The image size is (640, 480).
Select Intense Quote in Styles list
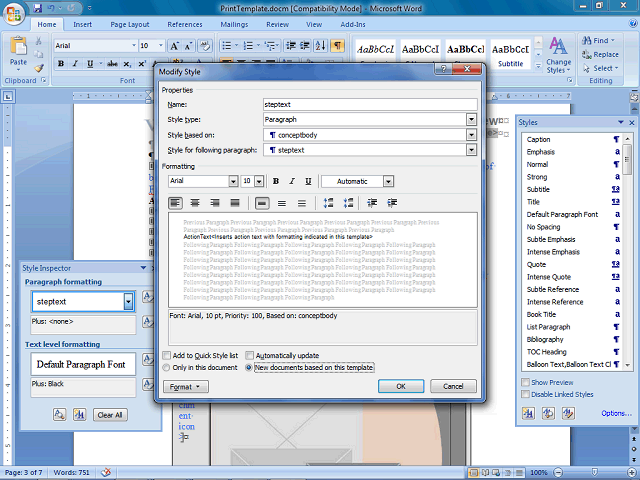(573, 277)
